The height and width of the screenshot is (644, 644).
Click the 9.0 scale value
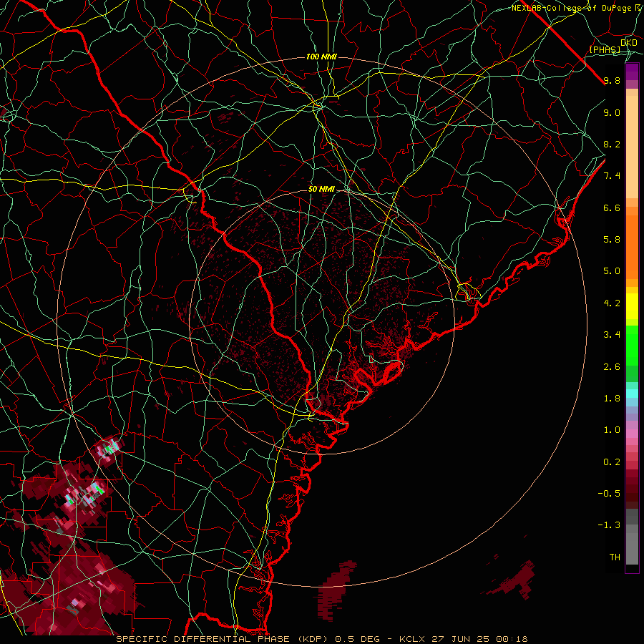(x=612, y=112)
